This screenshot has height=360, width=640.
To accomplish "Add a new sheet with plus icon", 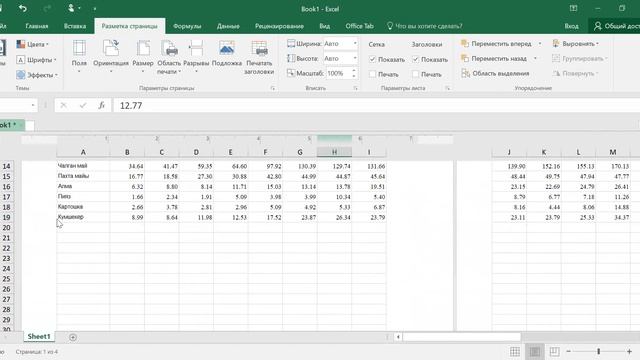I will click(73, 337).
